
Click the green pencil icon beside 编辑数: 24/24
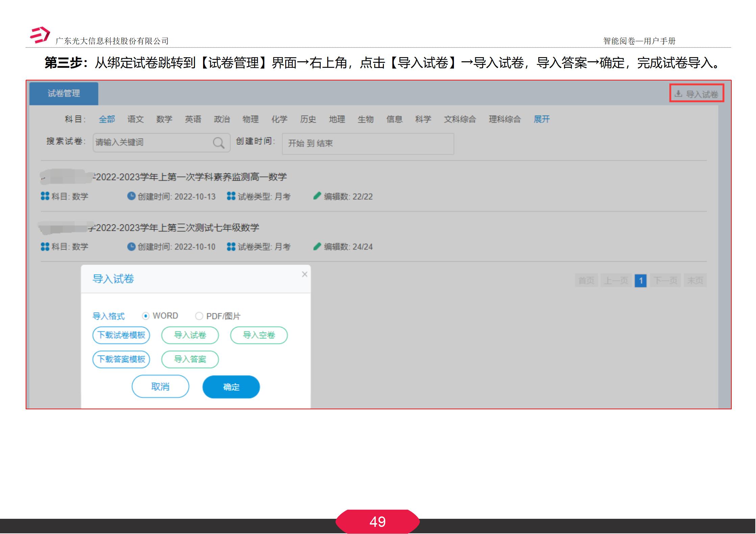coord(317,247)
